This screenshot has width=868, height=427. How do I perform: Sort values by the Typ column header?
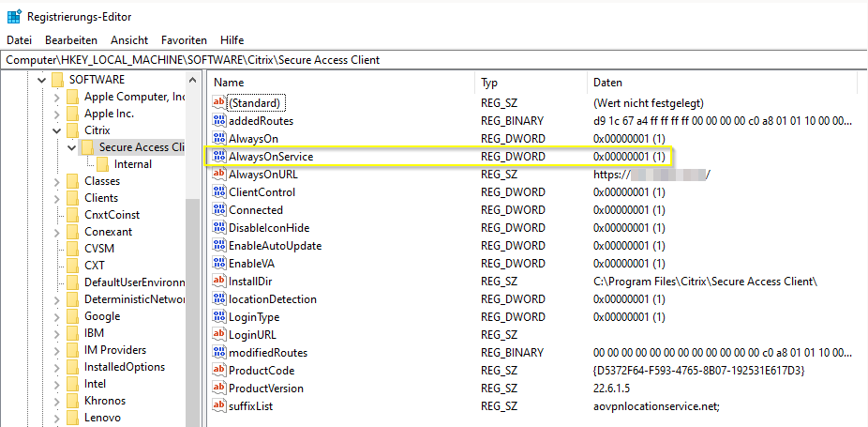pos(531,83)
